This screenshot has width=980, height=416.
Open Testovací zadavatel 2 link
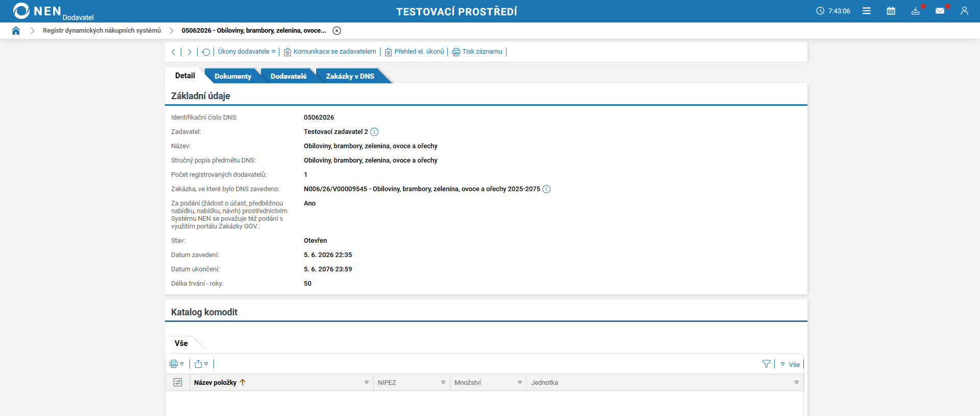coord(336,132)
